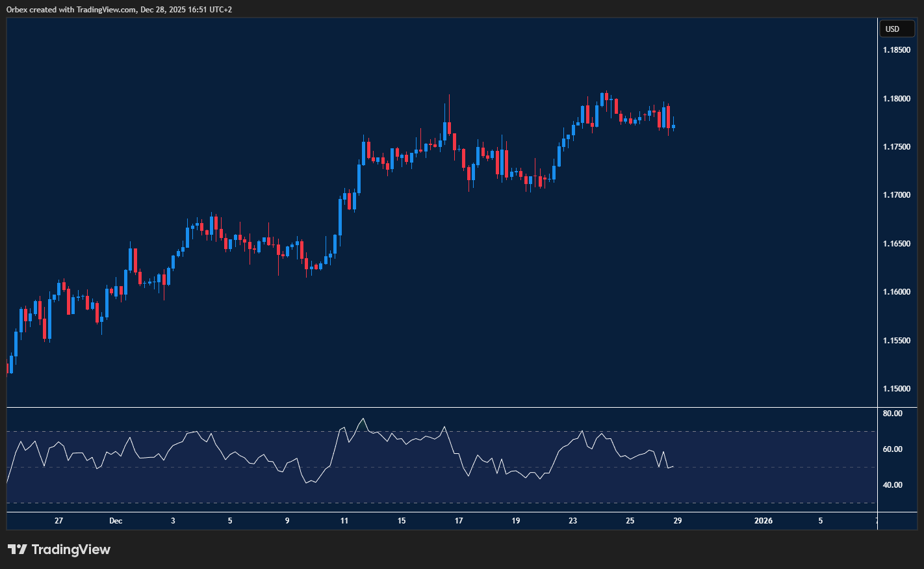The height and width of the screenshot is (569, 924).
Task: Click the 80.00 label on RSI scale
Action: point(892,413)
